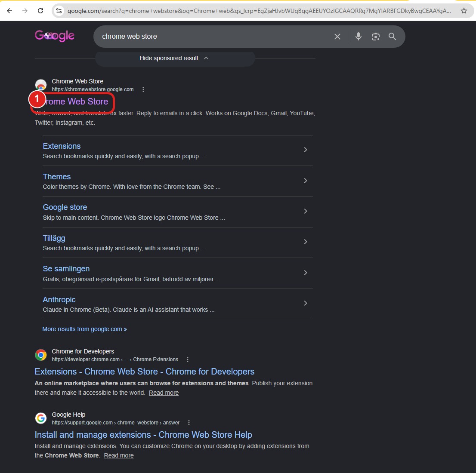Open Google Lens image search icon

coord(376,37)
